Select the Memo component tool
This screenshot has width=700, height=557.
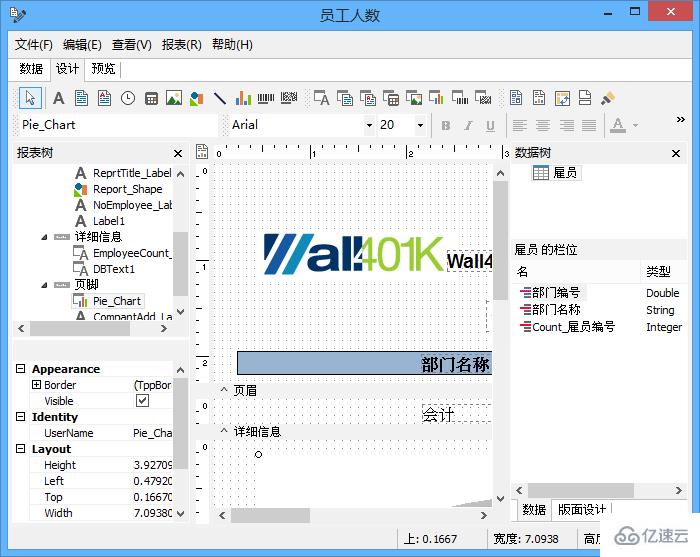[81, 98]
